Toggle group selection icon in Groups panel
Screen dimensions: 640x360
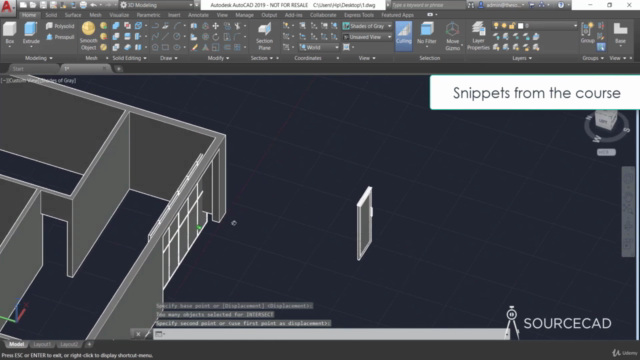[x=601, y=47]
